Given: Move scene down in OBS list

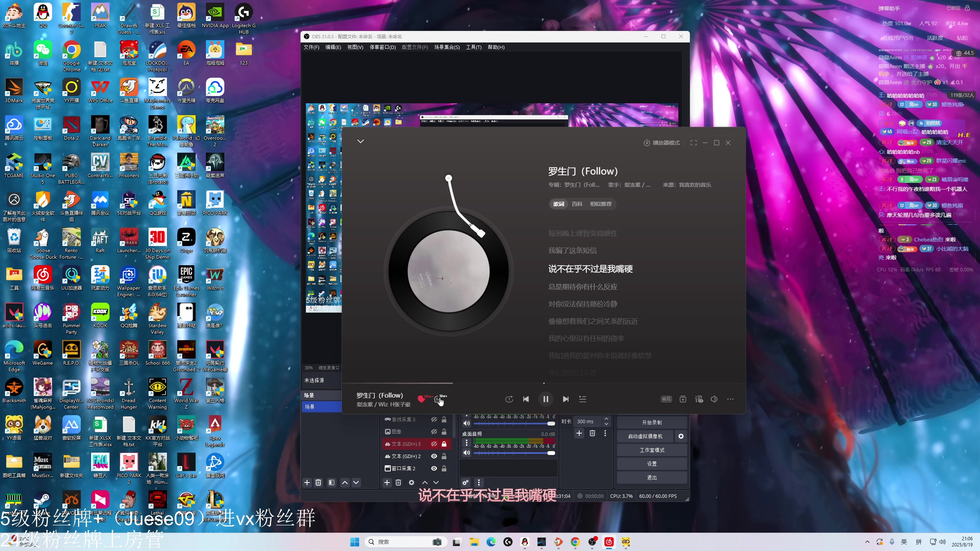Looking at the screenshot, I should pos(356,483).
